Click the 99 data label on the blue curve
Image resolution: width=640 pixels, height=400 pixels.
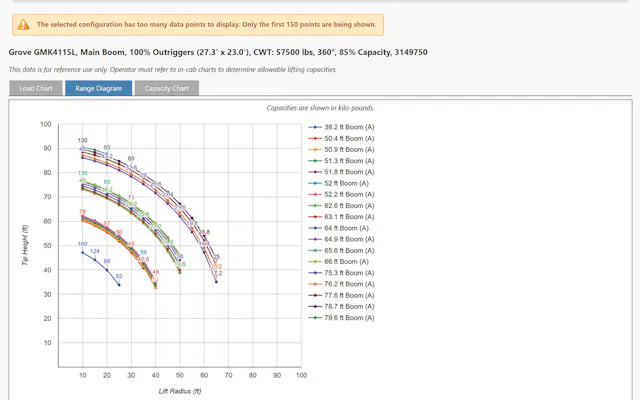[107, 261]
